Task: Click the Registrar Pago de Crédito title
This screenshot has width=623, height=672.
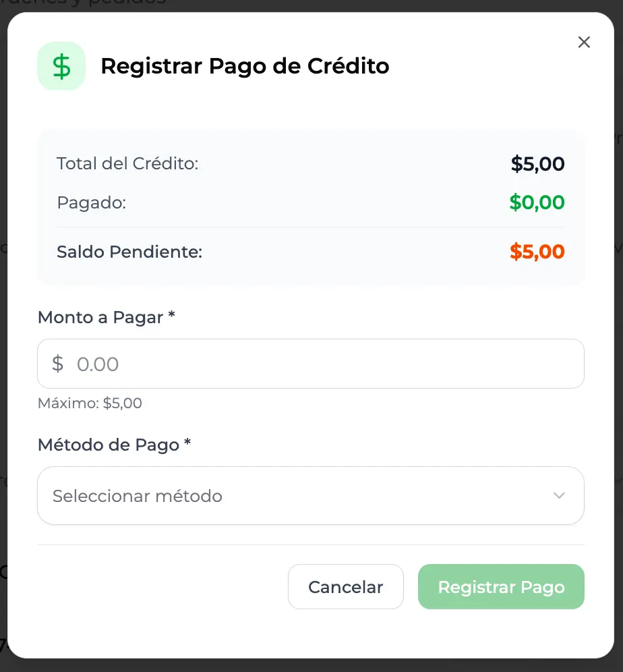Action: (245, 66)
